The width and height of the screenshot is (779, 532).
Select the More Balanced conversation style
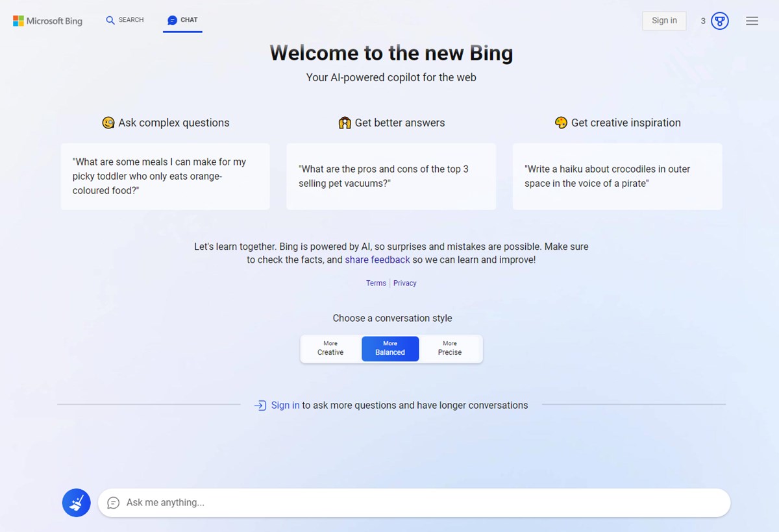click(x=390, y=348)
